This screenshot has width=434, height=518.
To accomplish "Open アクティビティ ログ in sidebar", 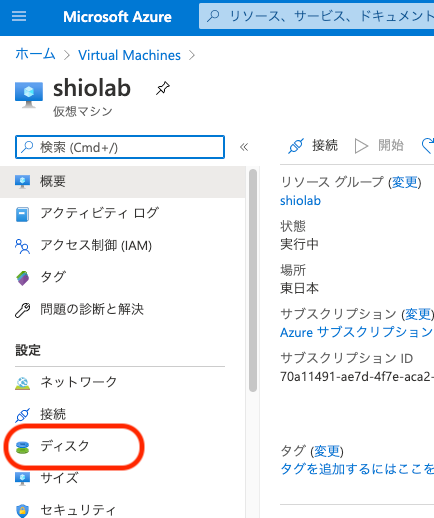I will (x=123, y=214).
